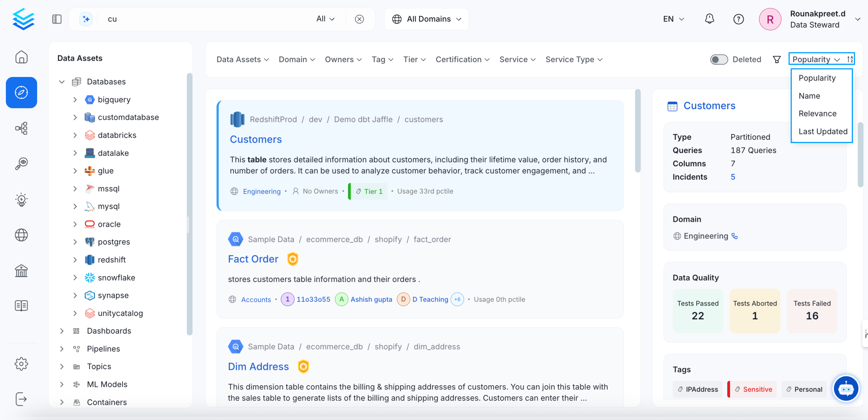Toggle sort order ascending/descending icon
This screenshot has width=868, height=420.
pyautogui.click(x=850, y=59)
